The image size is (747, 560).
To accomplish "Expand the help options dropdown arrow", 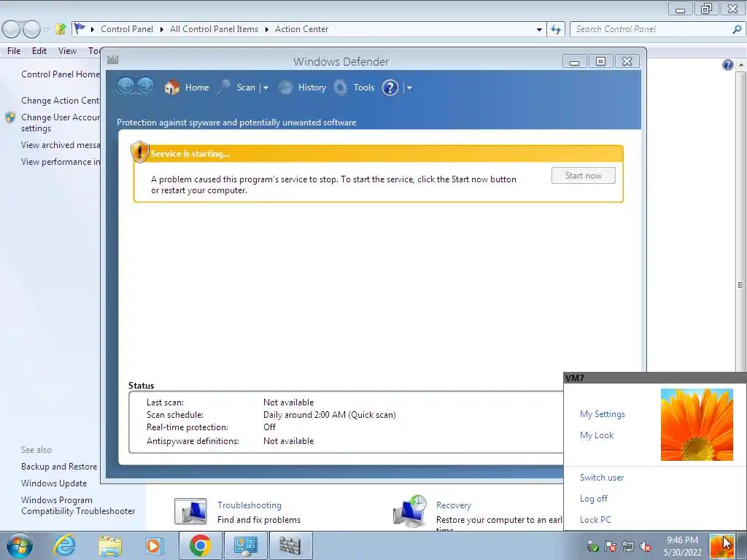I will (409, 87).
